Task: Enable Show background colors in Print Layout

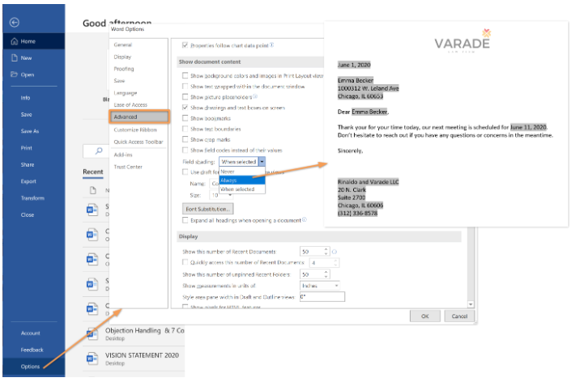Action: pos(185,75)
